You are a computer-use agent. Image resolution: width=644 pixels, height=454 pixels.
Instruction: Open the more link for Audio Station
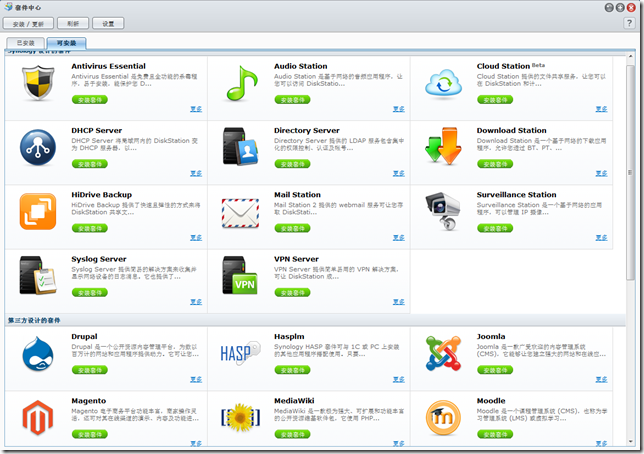click(x=399, y=109)
